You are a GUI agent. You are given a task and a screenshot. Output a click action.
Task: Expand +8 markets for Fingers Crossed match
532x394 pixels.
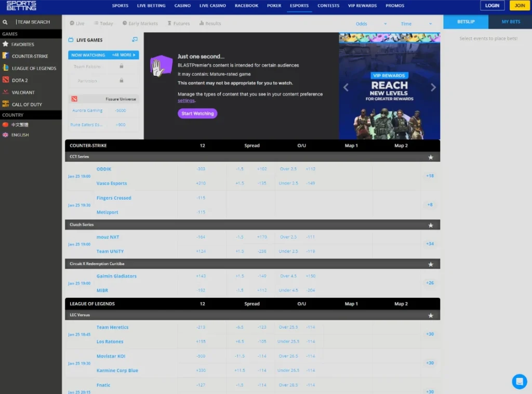pyautogui.click(x=430, y=205)
